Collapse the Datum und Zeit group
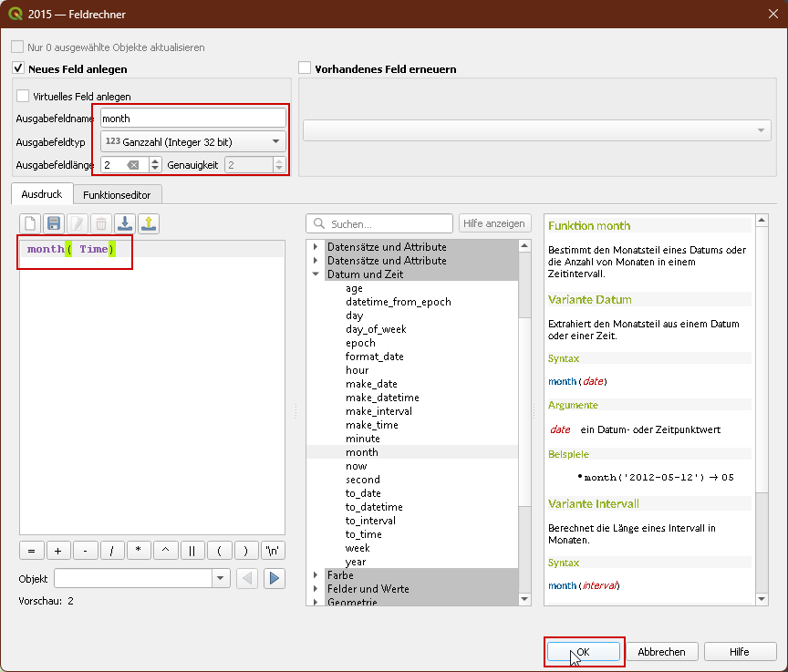This screenshot has width=788, height=672. [316, 274]
